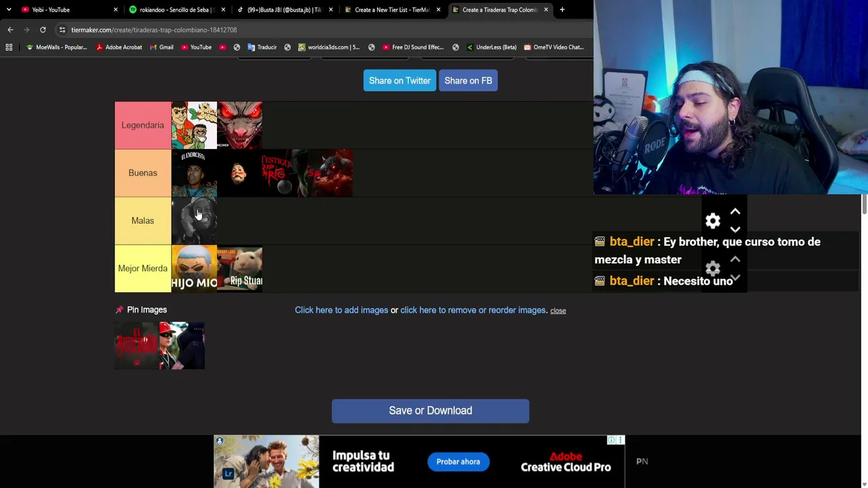Click the Malas tier label
Screen dimensions: 868x488
(x=142, y=220)
